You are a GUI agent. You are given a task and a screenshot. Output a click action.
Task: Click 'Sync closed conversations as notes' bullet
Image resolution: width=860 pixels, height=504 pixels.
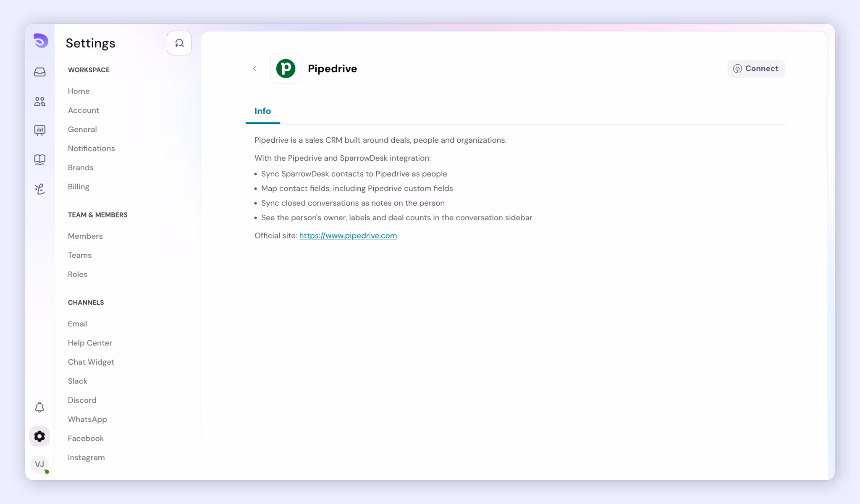point(353,203)
